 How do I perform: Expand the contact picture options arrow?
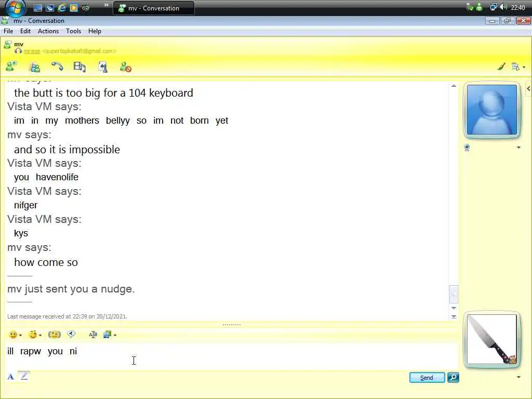click(518, 148)
